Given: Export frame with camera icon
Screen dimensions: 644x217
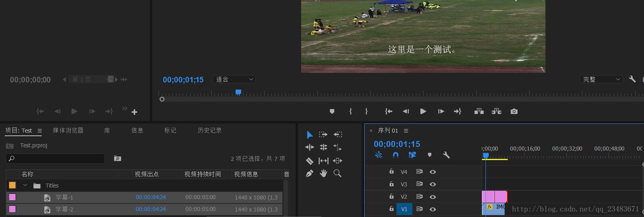Looking at the screenshot, I should (514, 111).
